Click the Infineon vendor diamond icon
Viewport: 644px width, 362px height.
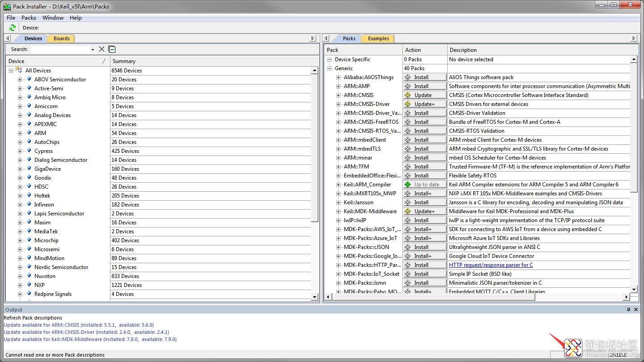pyautogui.click(x=29, y=204)
